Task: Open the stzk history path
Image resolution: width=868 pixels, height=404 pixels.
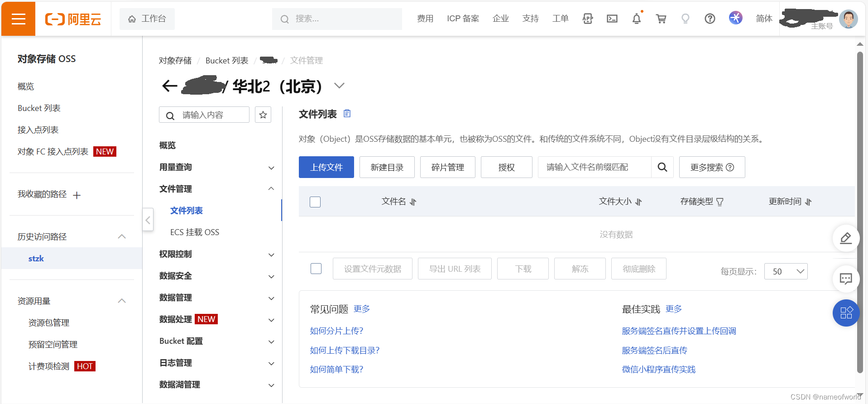Action: (x=36, y=259)
